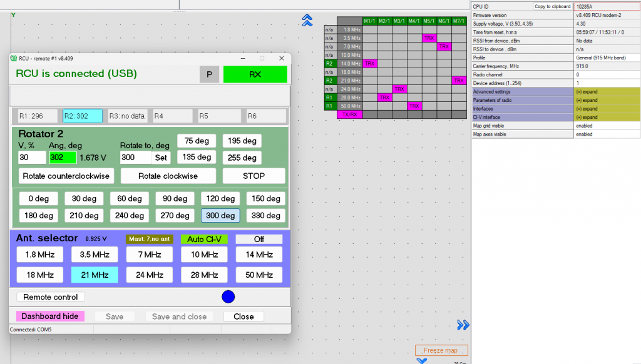Image resolution: width=641 pixels, height=364 pixels.
Task: Click the blue circle indicator
Action: click(228, 296)
